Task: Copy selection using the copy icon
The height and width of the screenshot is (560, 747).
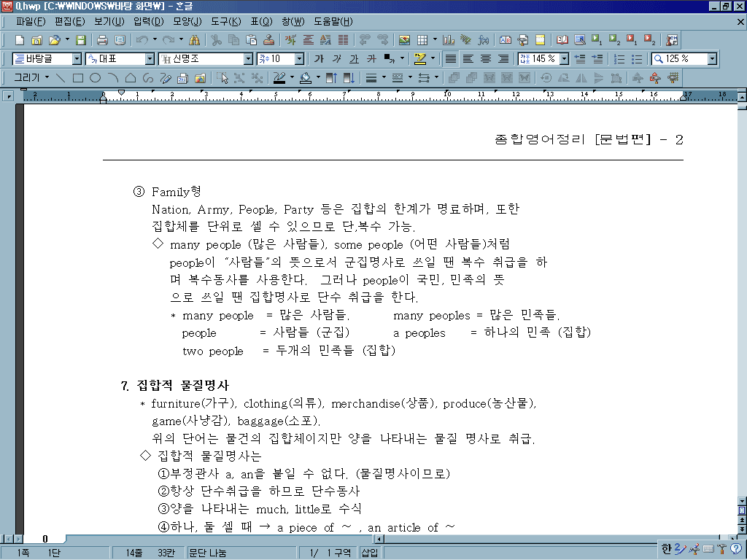Action: (x=234, y=40)
